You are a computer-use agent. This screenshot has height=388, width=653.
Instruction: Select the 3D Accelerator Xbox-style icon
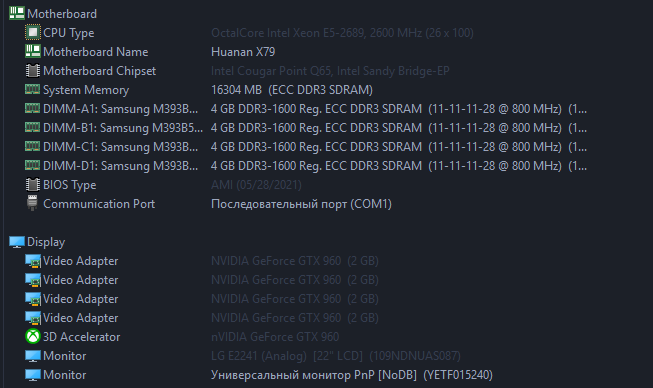point(32,336)
